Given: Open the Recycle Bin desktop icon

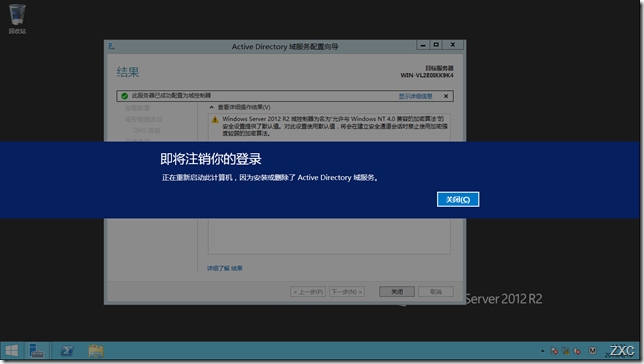Looking at the screenshot, I should tap(17, 19).
